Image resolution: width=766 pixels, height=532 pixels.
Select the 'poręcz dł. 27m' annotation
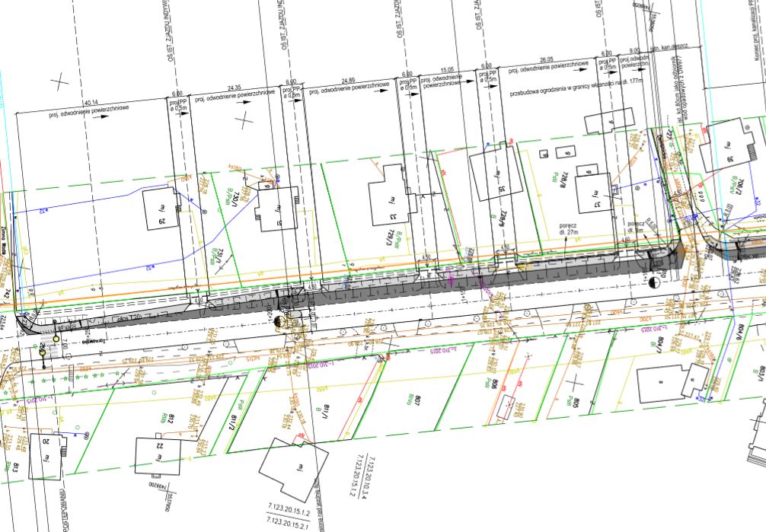(x=569, y=228)
